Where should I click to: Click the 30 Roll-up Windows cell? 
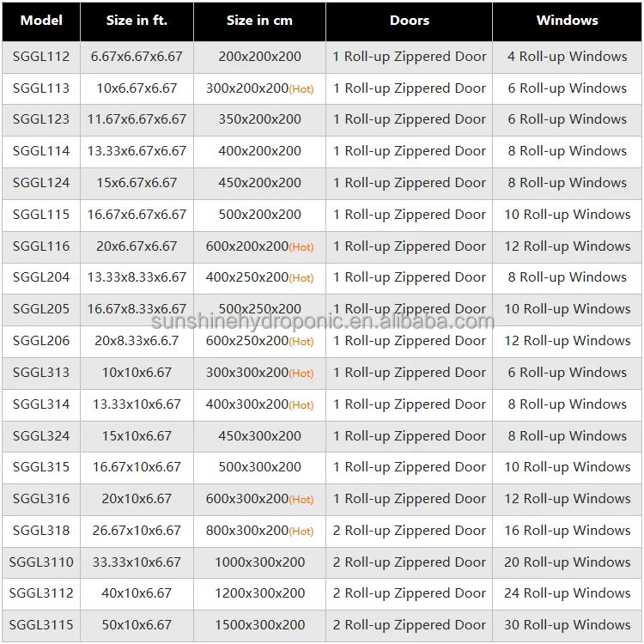point(568,625)
